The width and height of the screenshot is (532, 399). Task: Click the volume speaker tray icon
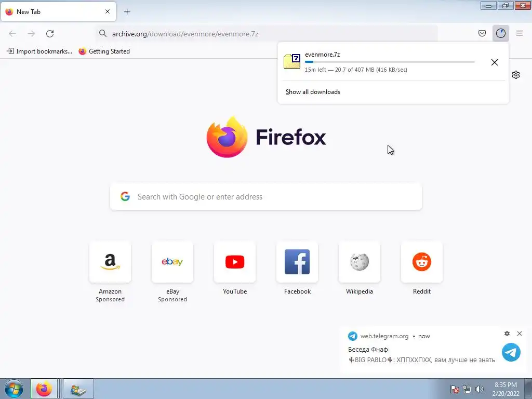click(479, 389)
